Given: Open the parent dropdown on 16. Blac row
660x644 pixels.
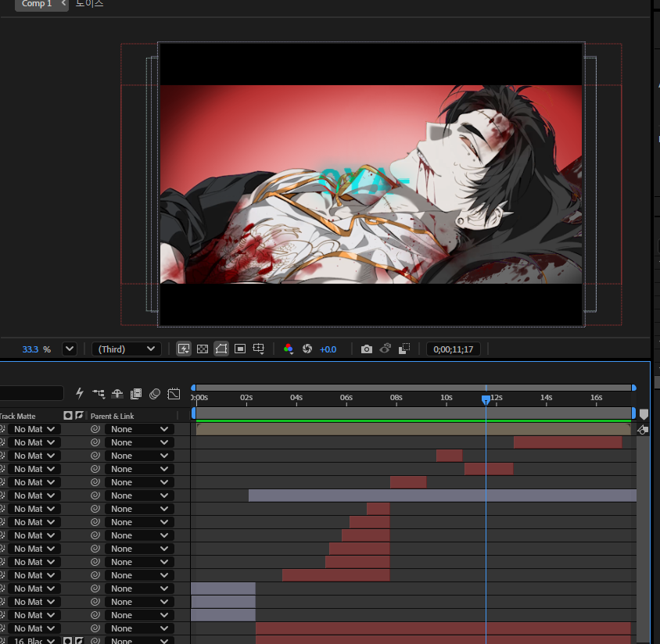Looking at the screenshot, I should click(x=139, y=640).
